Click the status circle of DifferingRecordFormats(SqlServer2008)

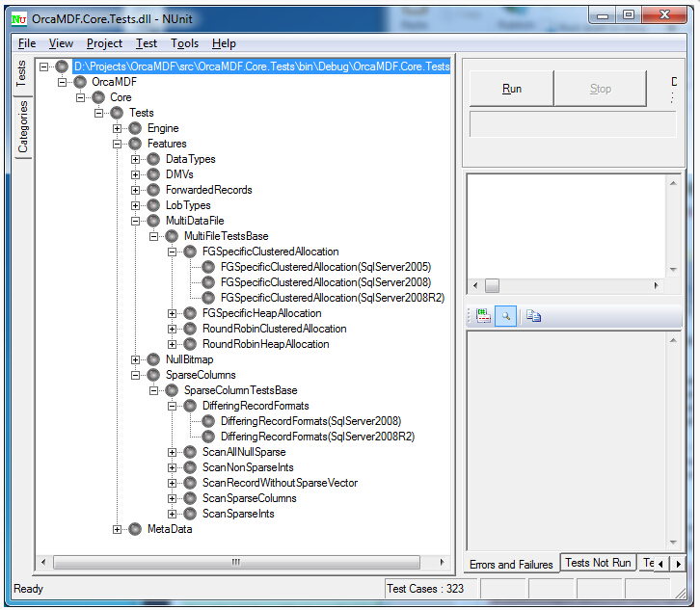pos(208,421)
